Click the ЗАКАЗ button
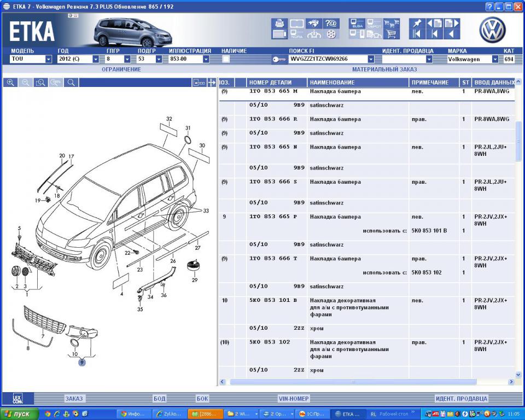This screenshot has width=525, height=420. click(74, 399)
